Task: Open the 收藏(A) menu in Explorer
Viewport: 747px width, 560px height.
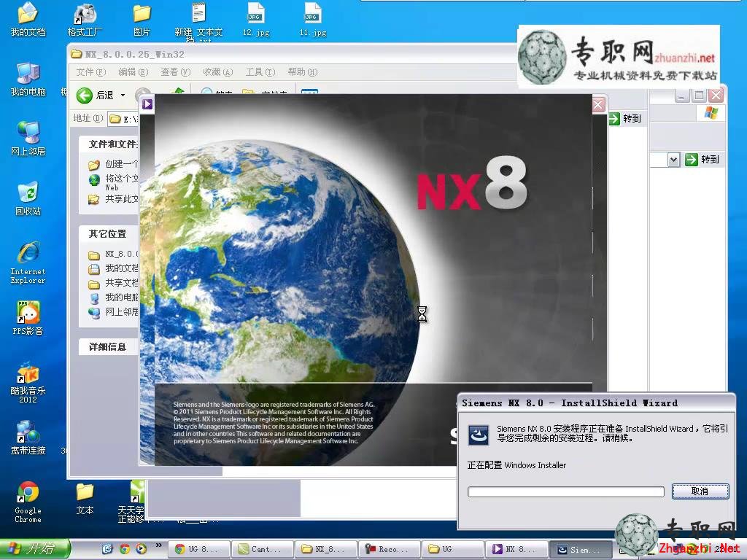Action: pyautogui.click(x=217, y=72)
